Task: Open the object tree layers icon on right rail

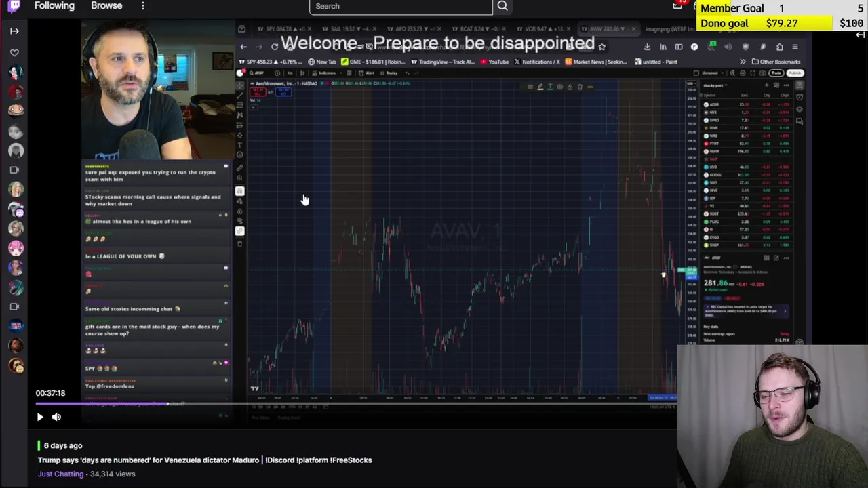Action: click(x=800, y=109)
